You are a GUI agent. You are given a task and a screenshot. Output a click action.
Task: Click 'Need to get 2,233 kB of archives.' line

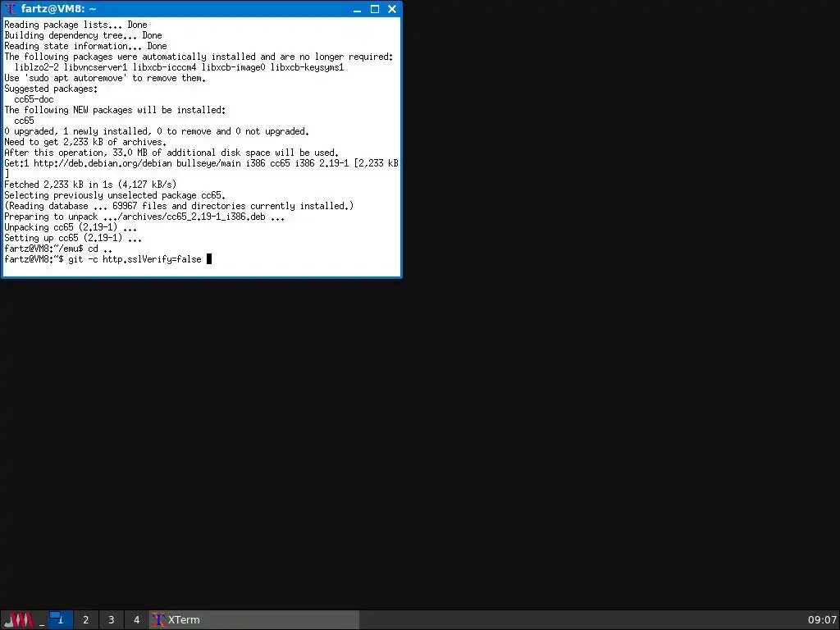85,142
